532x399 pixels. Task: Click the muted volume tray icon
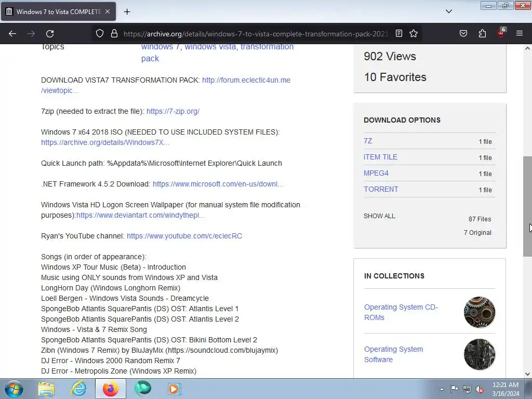pos(480,390)
